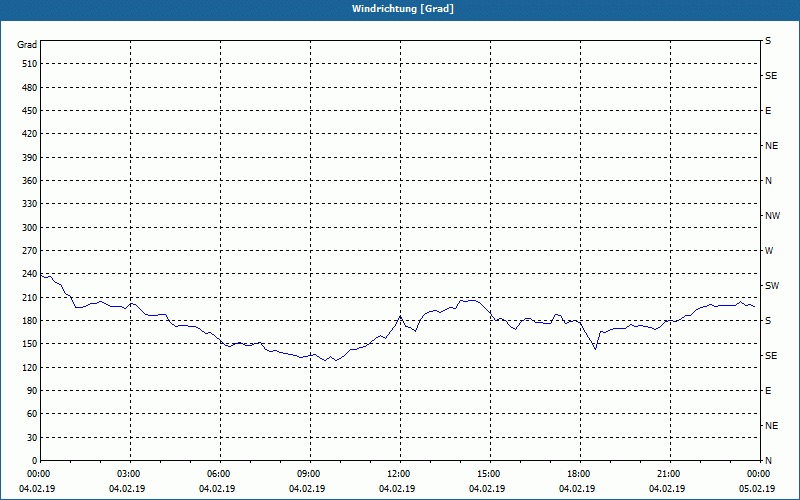This screenshot has width=800, height=500.
Task: Pick the 300 y-axis value
Action: point(30,227)
